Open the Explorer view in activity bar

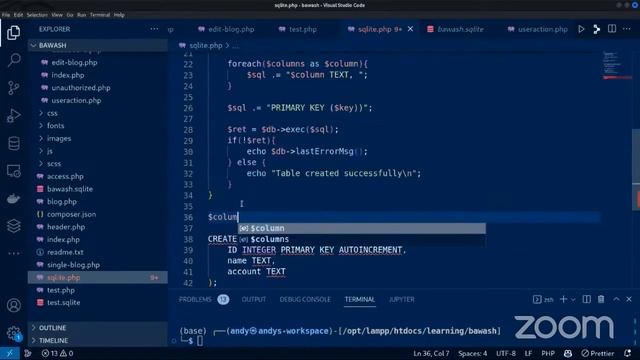point(13,33)
